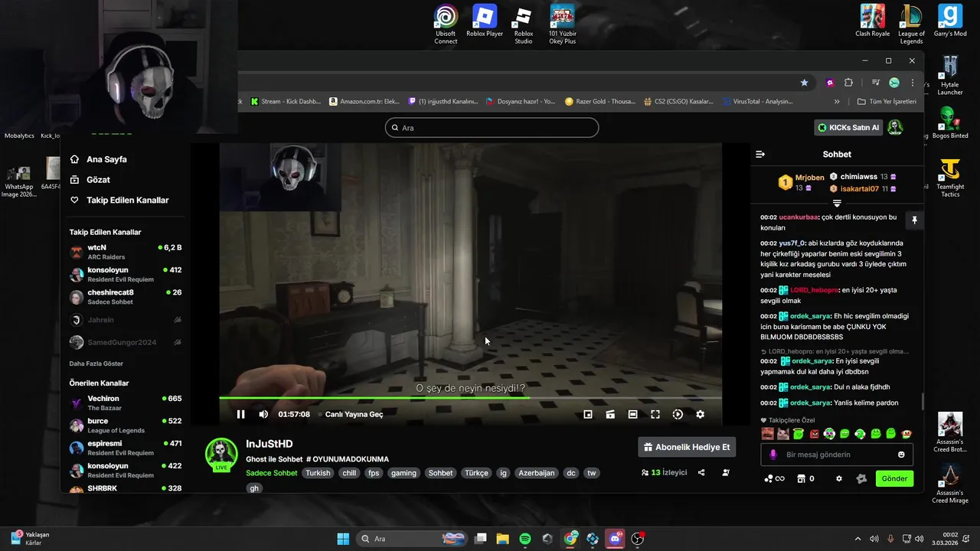Click the Bir mesaj gönderin field
The width and height of the screenshot is (980, 551).
click(836, 455)
